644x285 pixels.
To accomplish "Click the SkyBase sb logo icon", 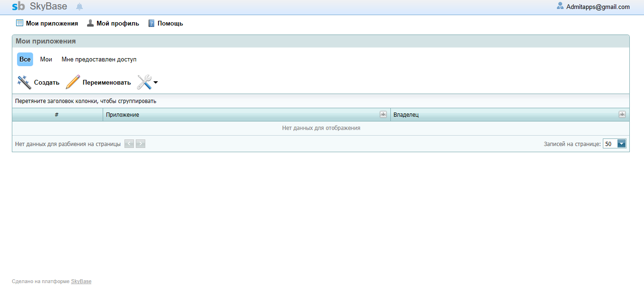I will [18, 7].
